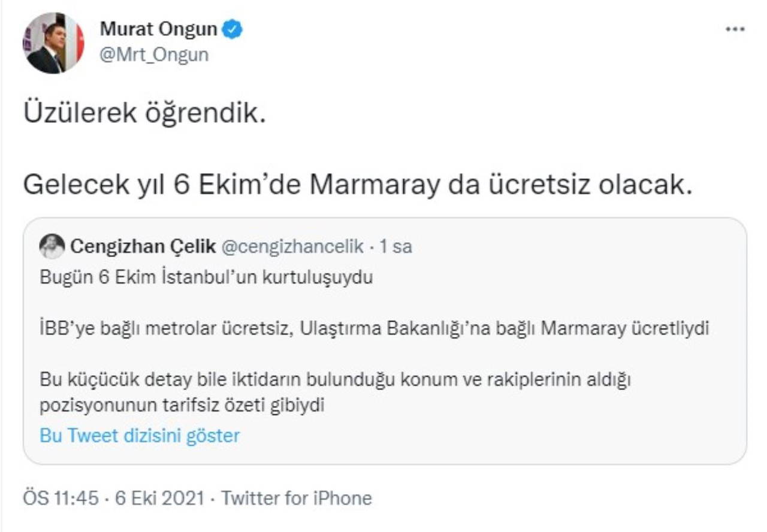767x532 pixels.
Task: Click the "6 Eki 2021" date
Action: 160,498
